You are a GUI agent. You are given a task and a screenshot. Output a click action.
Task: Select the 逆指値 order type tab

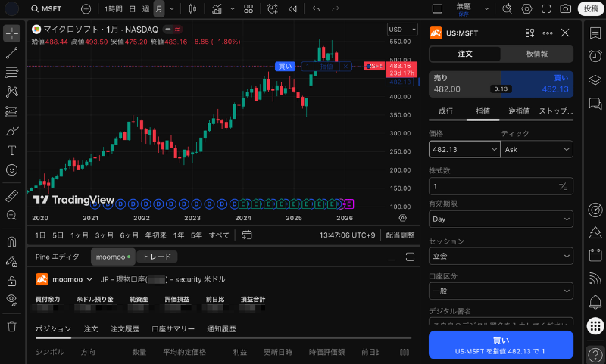pyautogui.click(x=519, y=111)
